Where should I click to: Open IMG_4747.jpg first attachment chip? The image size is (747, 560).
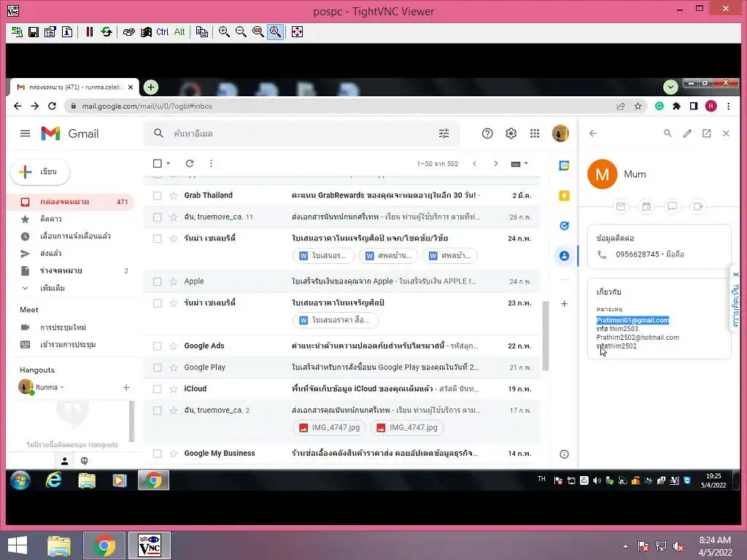tap(330, 427)
